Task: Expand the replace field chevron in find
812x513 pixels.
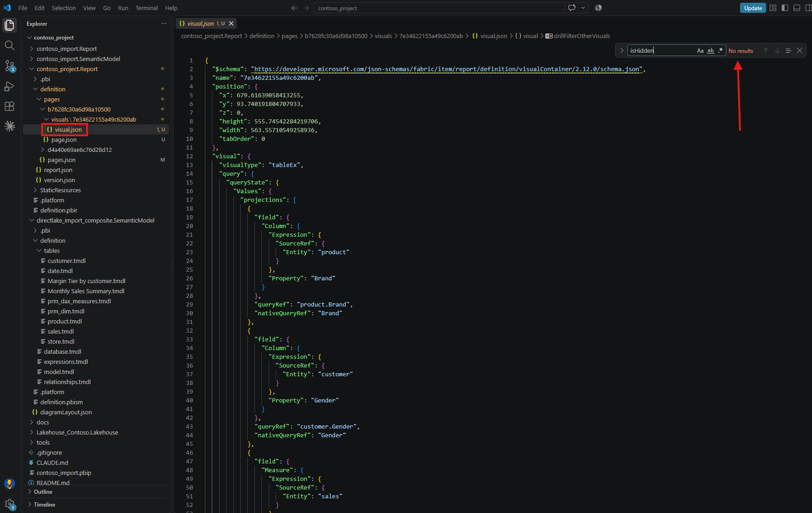Action: 622,50
